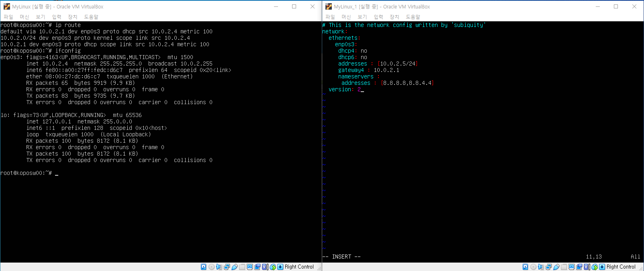Open 도움말 menu in MyLinux_1 window

[413, 17]
